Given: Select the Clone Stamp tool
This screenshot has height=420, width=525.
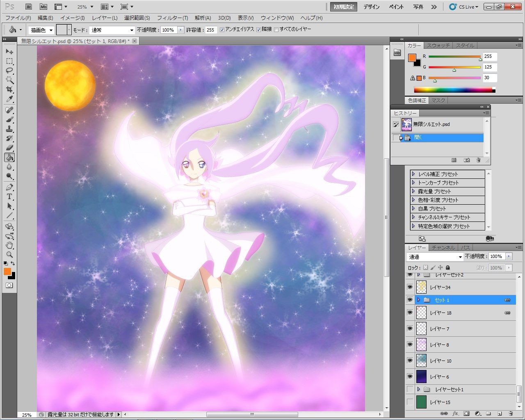Looking at the screenshot, I should click(9, 129).
